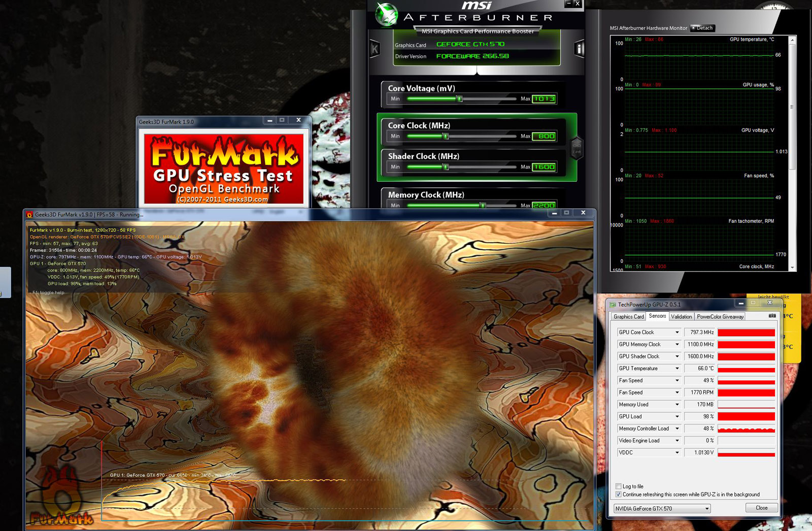Viewport: 812px width, 531px height.
Task: Click the Core Clock value field showing 800
Action: pos(544,136)
